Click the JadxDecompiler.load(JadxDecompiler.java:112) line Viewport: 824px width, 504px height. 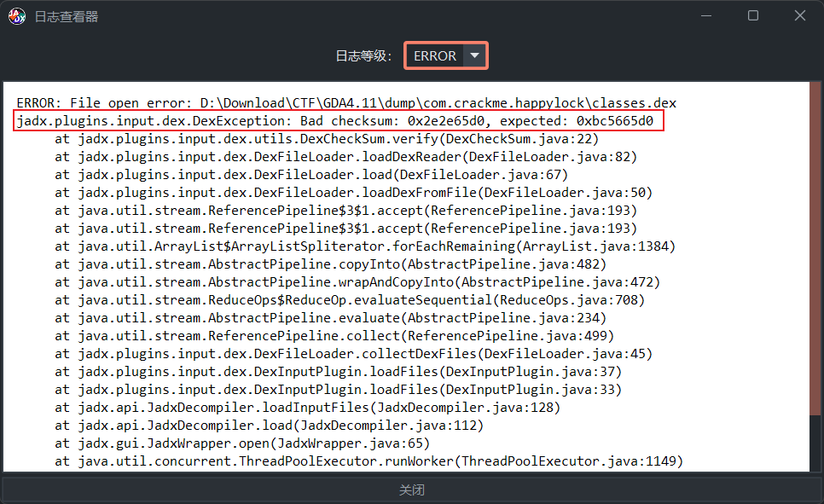[x=269, y=425]
